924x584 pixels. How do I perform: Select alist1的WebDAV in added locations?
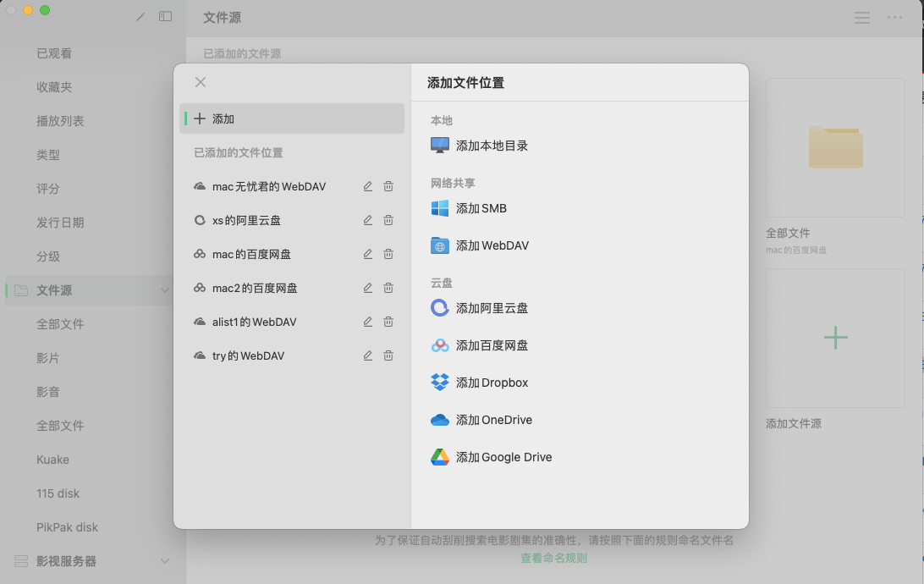click(254, 322)
